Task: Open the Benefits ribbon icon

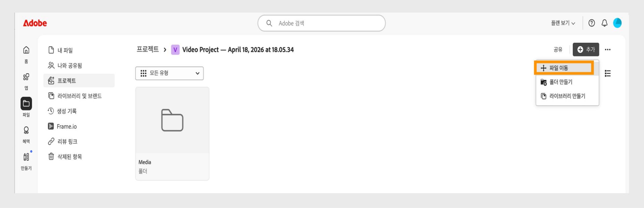Action: 26,130
